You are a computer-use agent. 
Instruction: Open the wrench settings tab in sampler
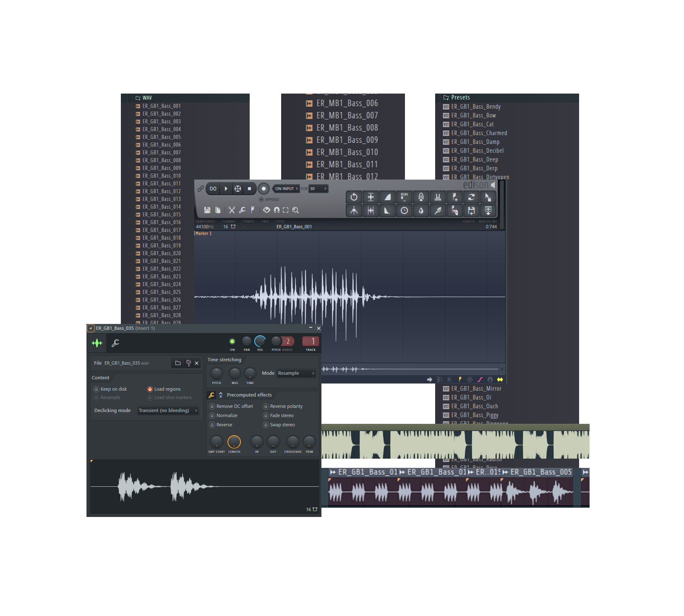(115, 343)
